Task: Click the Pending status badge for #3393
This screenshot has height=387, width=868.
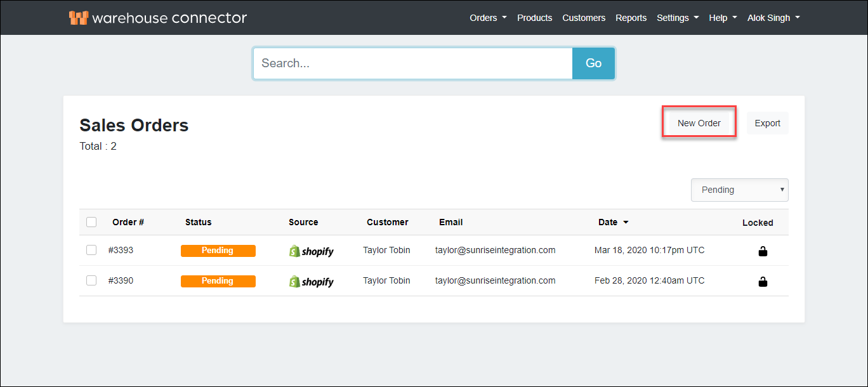Action: 218,251
